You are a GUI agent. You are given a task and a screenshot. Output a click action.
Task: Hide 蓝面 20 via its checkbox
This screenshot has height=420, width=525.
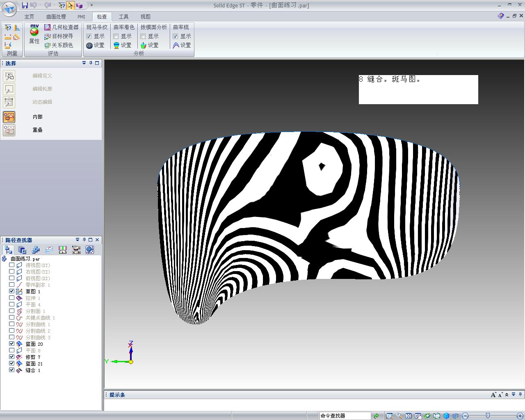tap(12, 344)
